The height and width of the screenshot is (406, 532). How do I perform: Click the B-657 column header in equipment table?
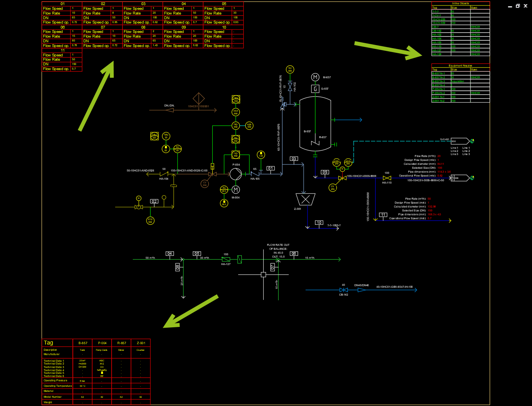(x=83, y=343)
